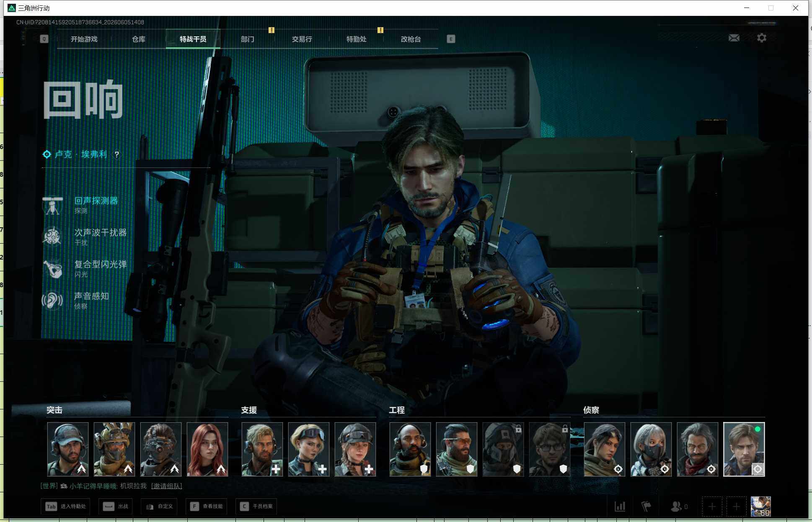The width and height of the screenshot is (812, 522).
Task: Select the 次声波干扰器 skill icon
Action: [53, 237]
